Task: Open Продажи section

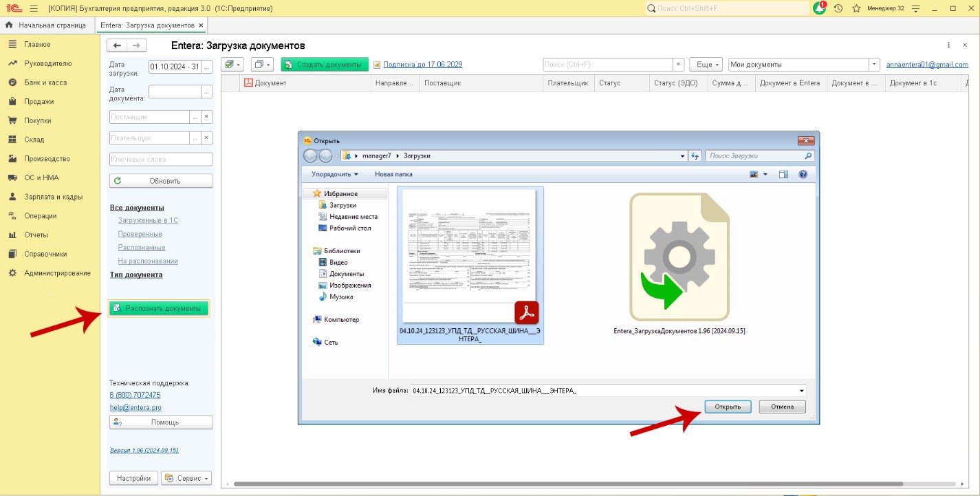Action: pos(39,102)
